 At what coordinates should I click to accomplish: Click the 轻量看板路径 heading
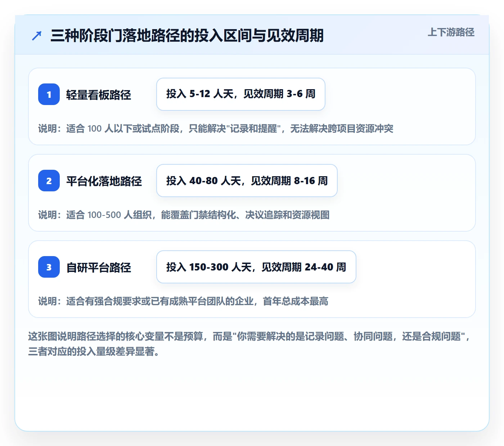99,95
